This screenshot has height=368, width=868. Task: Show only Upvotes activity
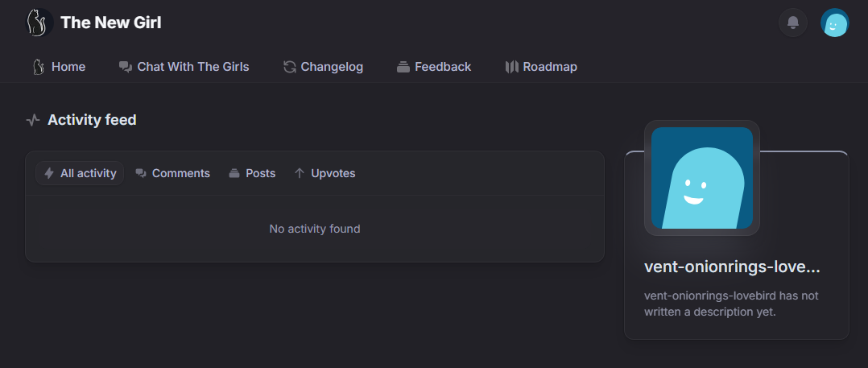[333, 173]
